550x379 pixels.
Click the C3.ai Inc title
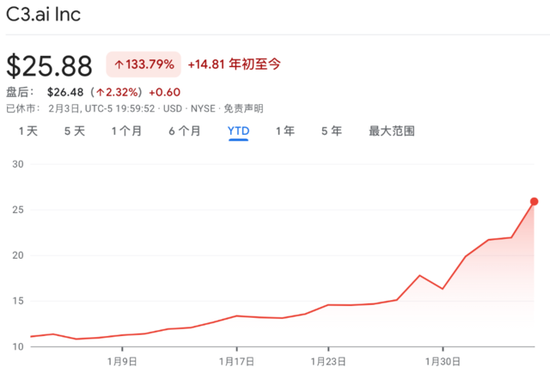[43, 14]
